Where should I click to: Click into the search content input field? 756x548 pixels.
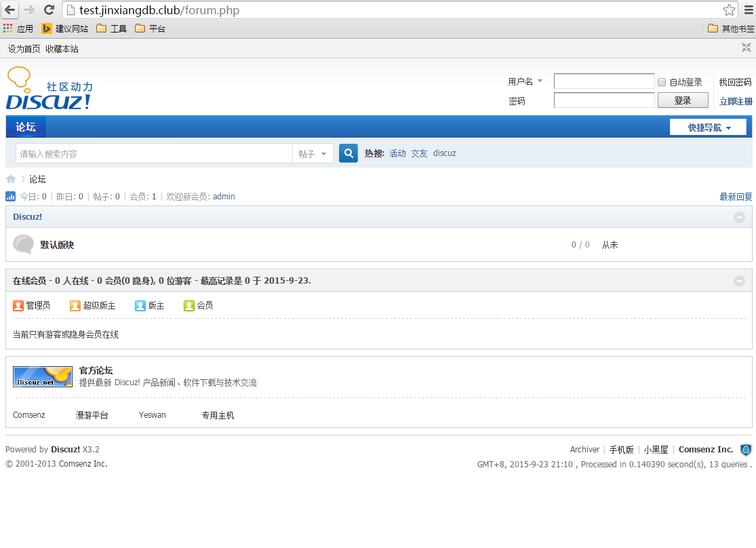[x=154, y=154]
